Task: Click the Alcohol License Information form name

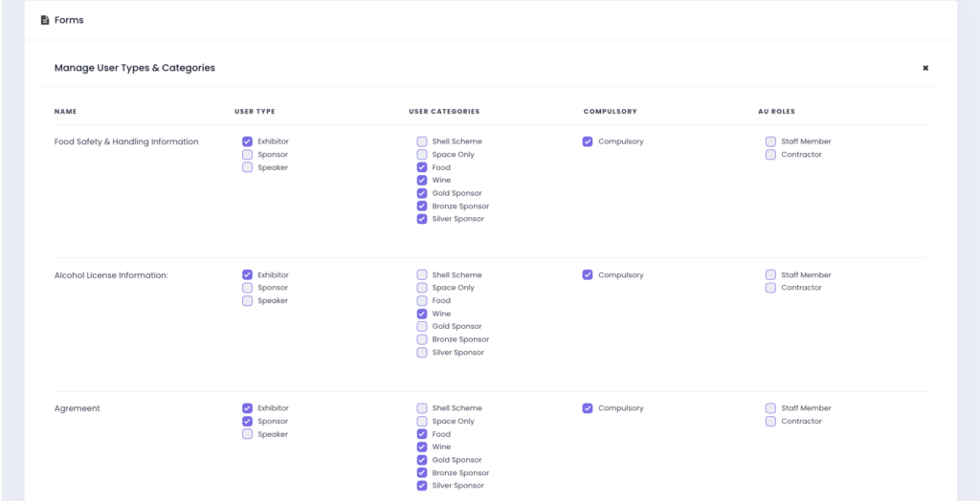Action: tap(111, 275)
